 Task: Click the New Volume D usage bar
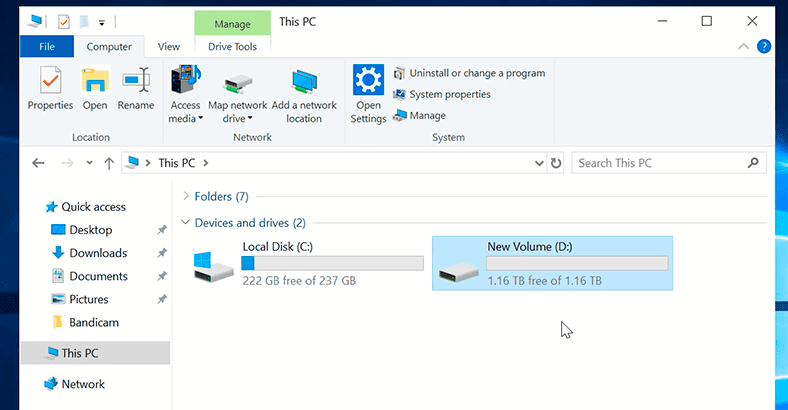(577, 263)
